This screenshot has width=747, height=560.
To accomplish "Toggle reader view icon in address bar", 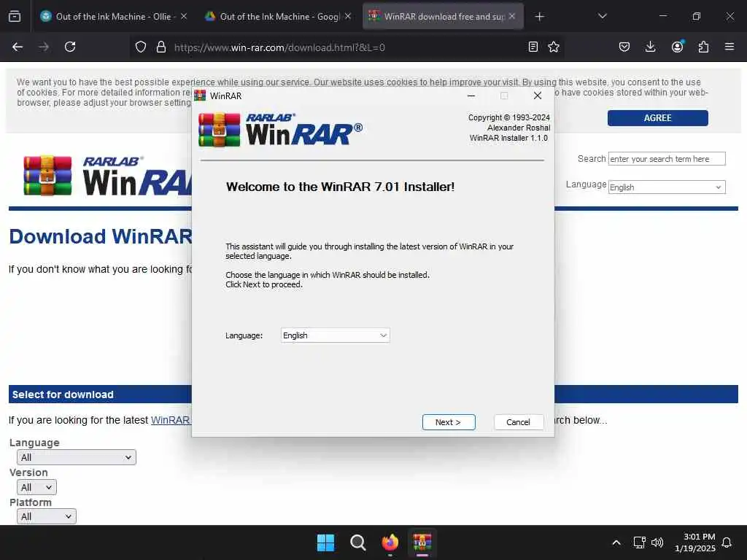I will tap(533, 47).
